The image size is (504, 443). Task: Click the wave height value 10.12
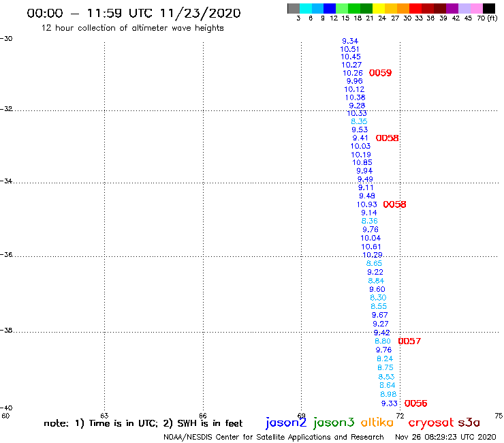354,89
